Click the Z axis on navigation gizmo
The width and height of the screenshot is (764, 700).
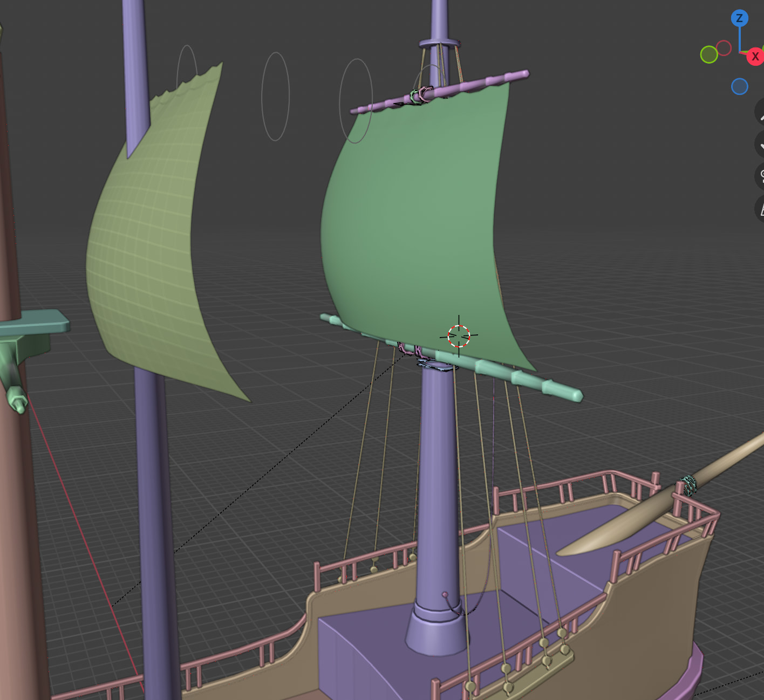[x=739, y=18]
